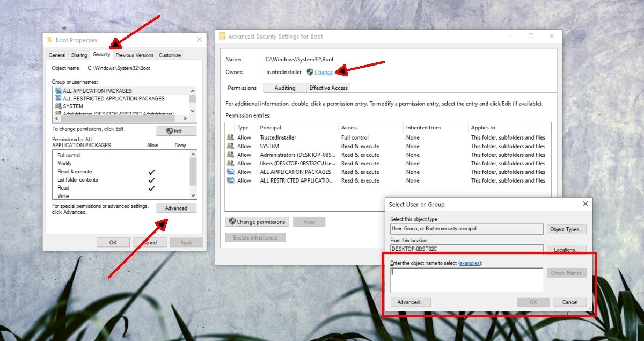Open Object Types in Select User dialog
This screenshot has height=341, width=644.
coord(566,229)
